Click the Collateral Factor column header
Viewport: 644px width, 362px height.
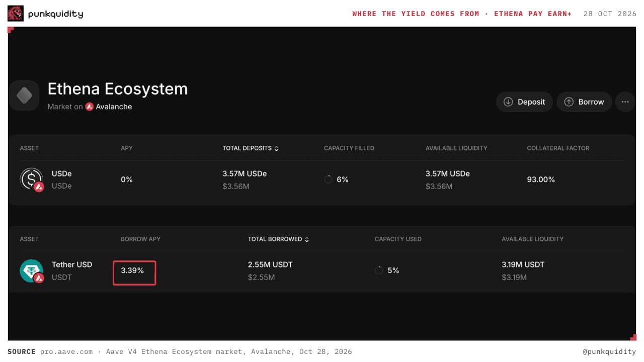point(558,148)
